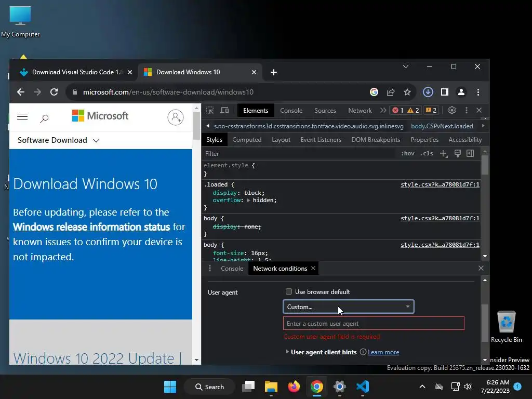Click the issues count badge in DevTools
Image resolution: width=532 pixels, height=399 pixels.
coord(431,110)
